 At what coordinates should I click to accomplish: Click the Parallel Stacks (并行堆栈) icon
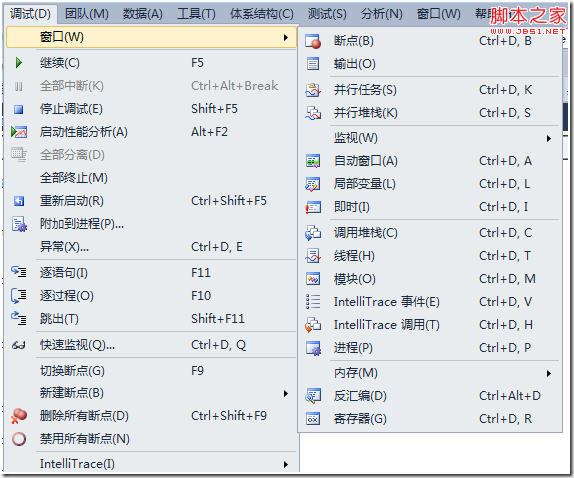pos(313,113)
